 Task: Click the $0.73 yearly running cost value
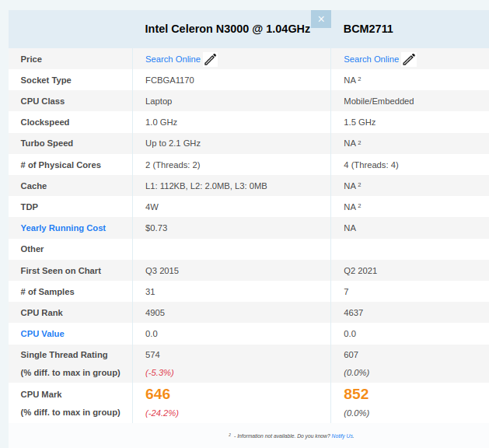156,228
